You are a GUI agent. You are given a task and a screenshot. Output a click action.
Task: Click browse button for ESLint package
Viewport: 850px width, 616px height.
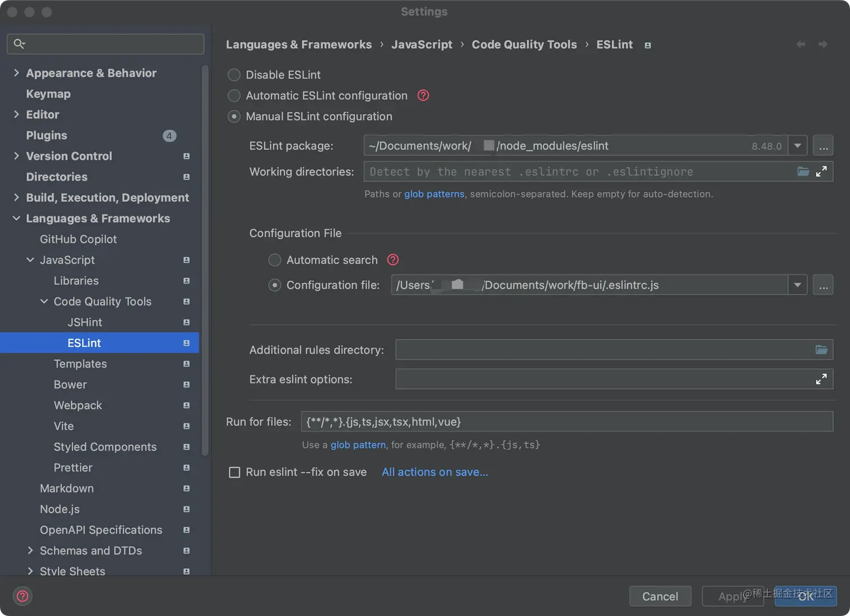(x=823, y=146)
